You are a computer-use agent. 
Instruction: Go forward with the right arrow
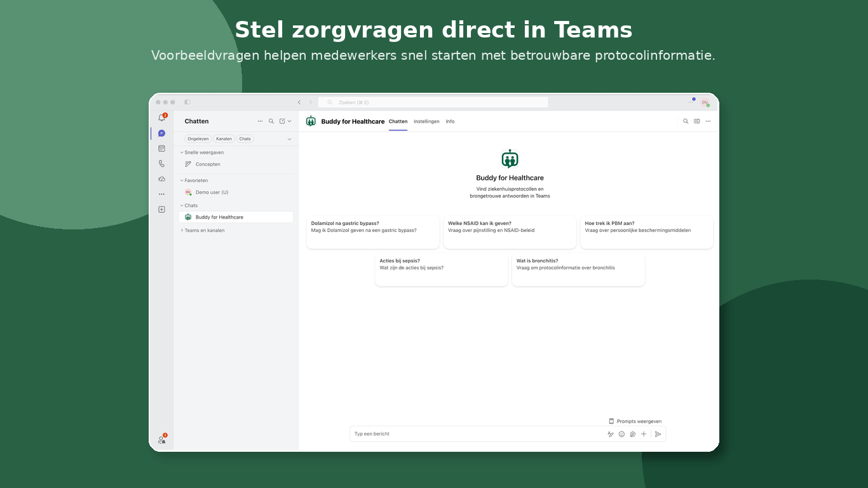(311, 102)
